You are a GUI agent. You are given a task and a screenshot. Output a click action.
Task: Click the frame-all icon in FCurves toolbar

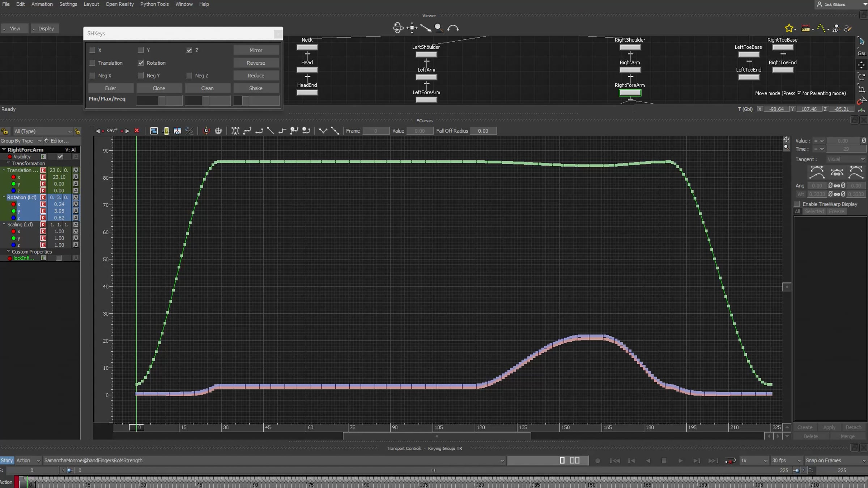[154, 131]
